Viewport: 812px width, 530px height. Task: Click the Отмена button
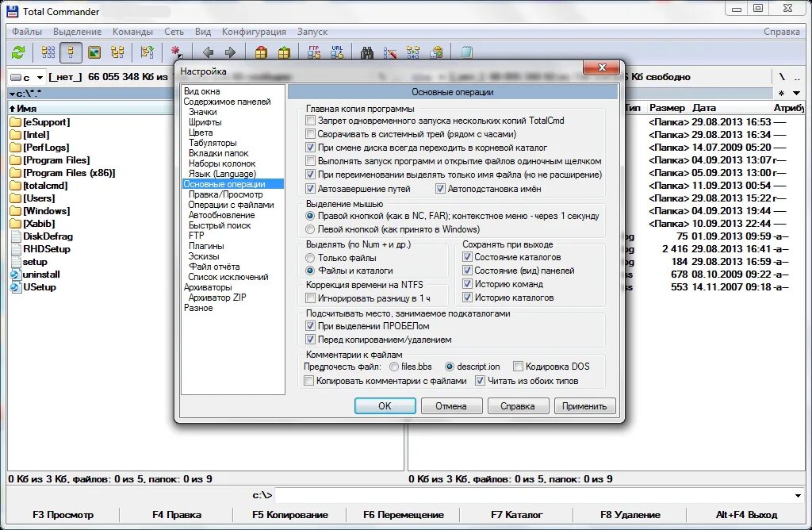[451, 405]
